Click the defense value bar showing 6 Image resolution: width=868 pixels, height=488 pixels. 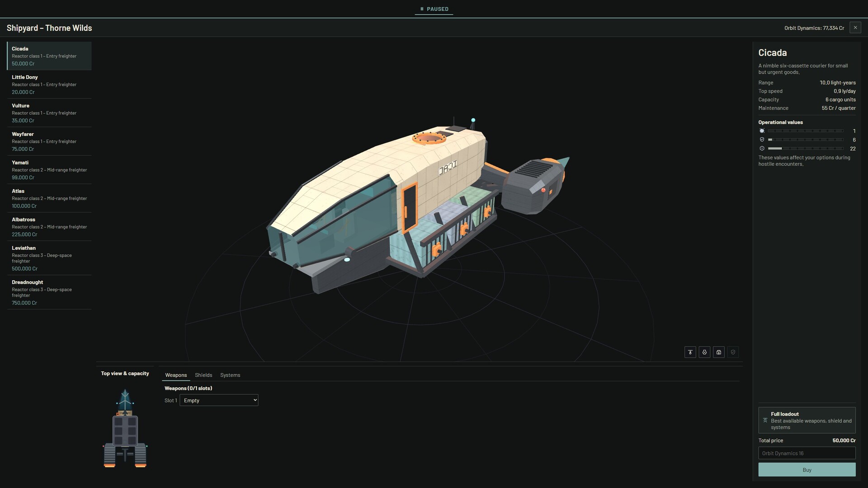coord(806,140)
